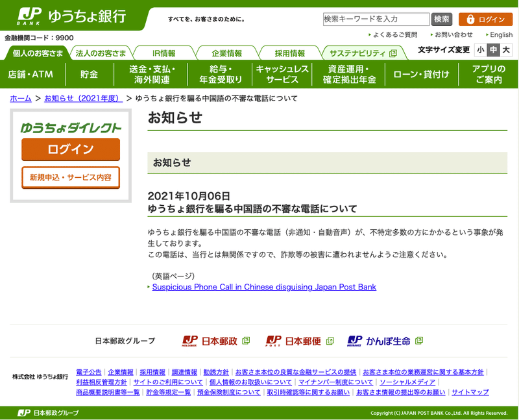Open 商品概要説明書等一覧 footer link
The image size is (519, 420).
point(108,392)
